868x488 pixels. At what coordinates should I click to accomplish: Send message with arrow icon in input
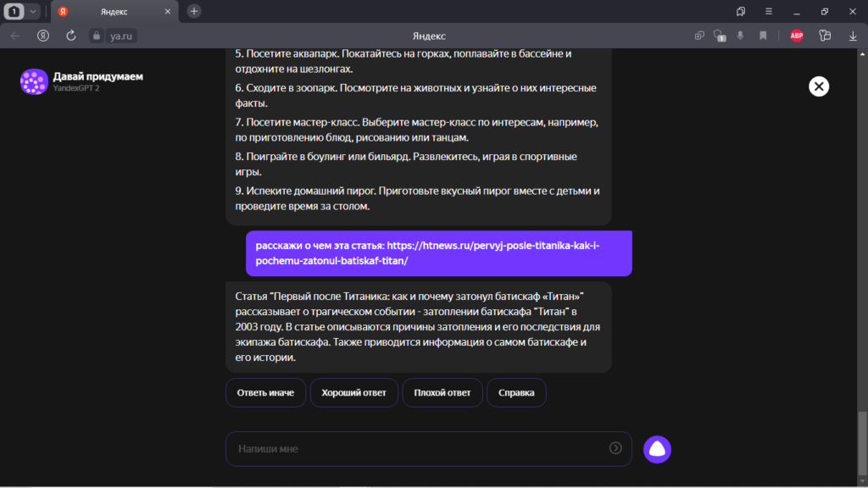coord(615,448)
